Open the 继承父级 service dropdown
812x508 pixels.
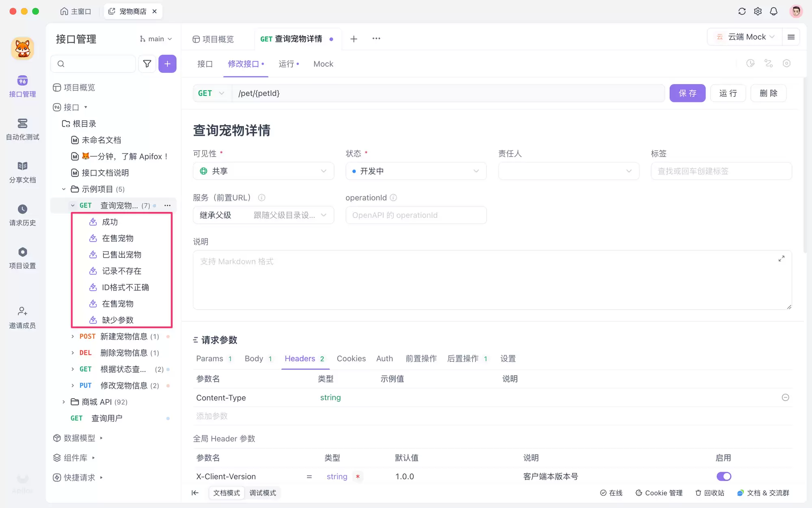tap(263, 215)
